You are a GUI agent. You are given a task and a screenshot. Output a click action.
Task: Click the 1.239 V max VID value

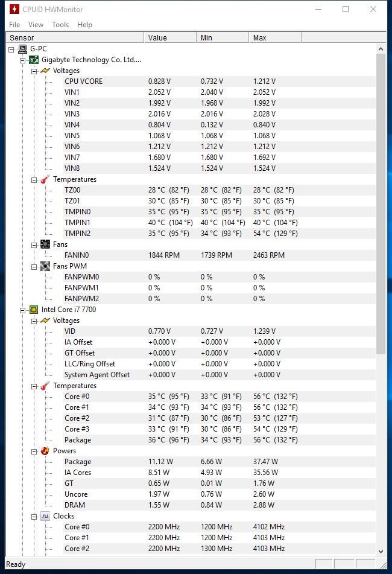[264, 331]
